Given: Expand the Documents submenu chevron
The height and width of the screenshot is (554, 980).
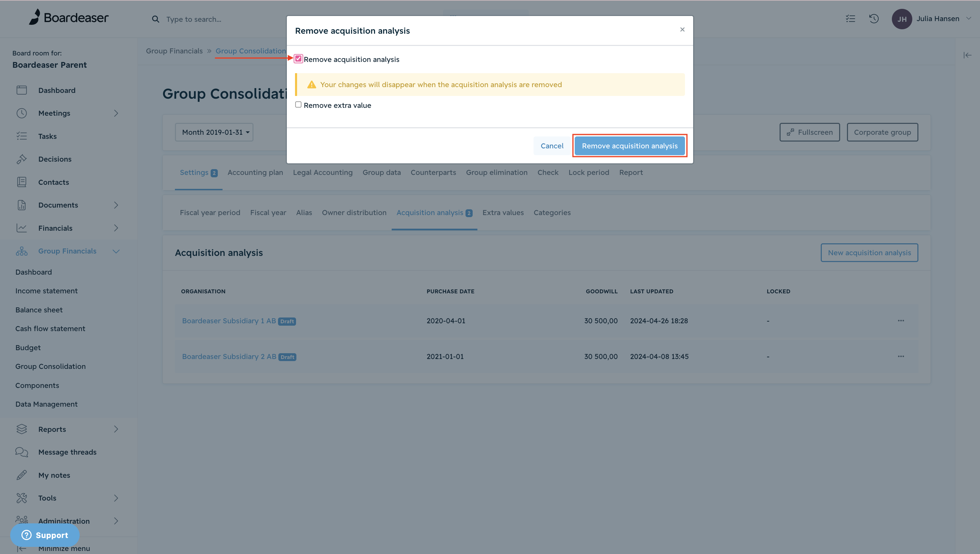Looking at the screenshot, I should point(116,205).
